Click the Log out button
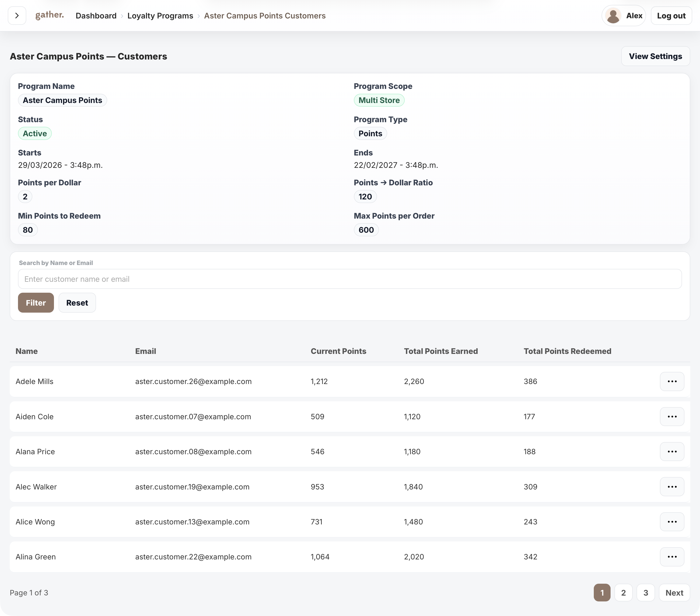 [671, 16]
